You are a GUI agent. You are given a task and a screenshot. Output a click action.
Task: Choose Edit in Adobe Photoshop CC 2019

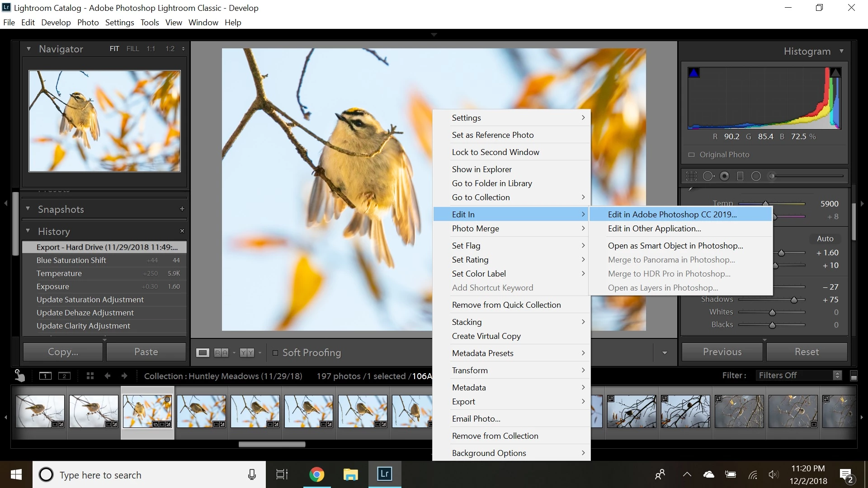tap(672, 215)
